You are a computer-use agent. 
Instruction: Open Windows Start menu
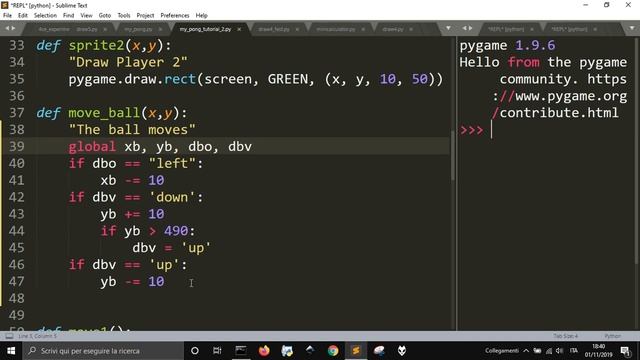[11, 351]
